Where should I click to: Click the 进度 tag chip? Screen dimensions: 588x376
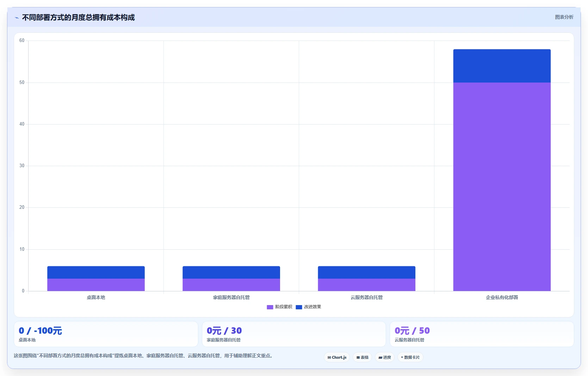(385, 357)
